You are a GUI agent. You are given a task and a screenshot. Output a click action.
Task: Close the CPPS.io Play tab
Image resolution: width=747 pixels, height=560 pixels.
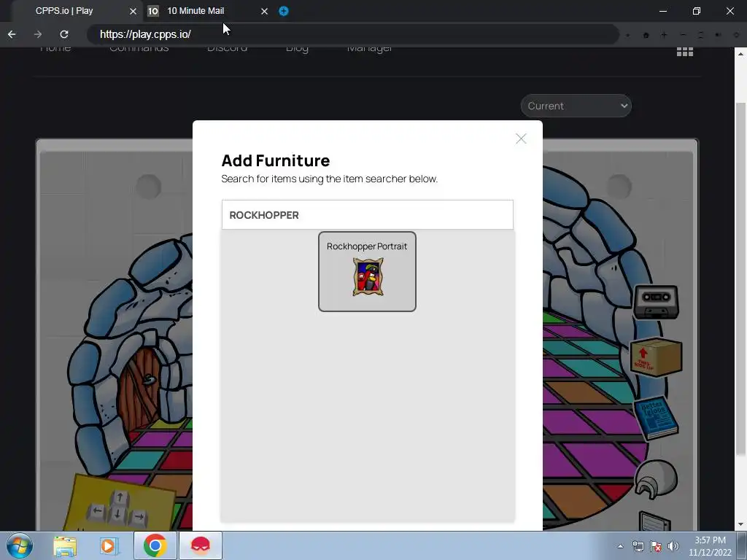pos(133,11)
